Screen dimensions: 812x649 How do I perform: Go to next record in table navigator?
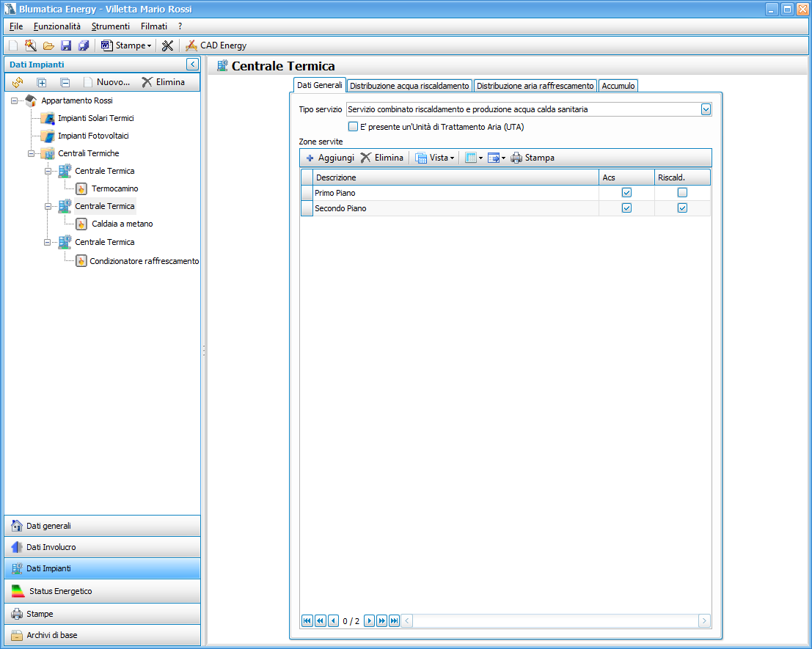coord(369,621)
